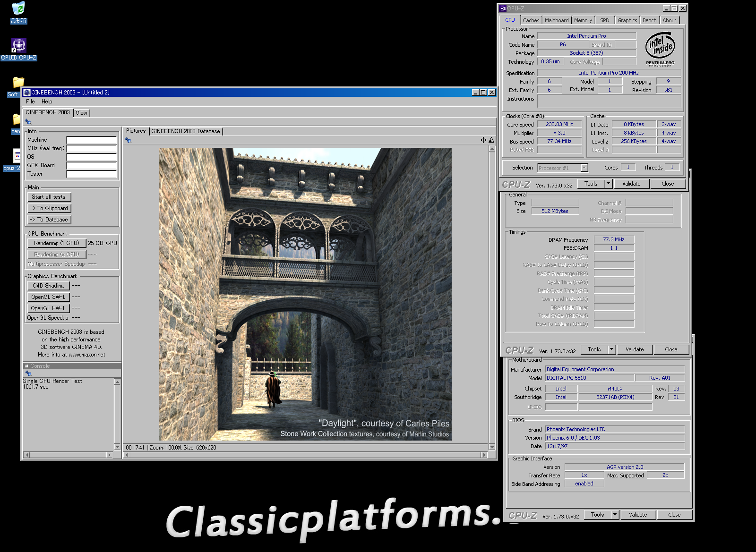Click the Console panel grip square
This screenshot has height=552, width=756.
coord(26,366)
